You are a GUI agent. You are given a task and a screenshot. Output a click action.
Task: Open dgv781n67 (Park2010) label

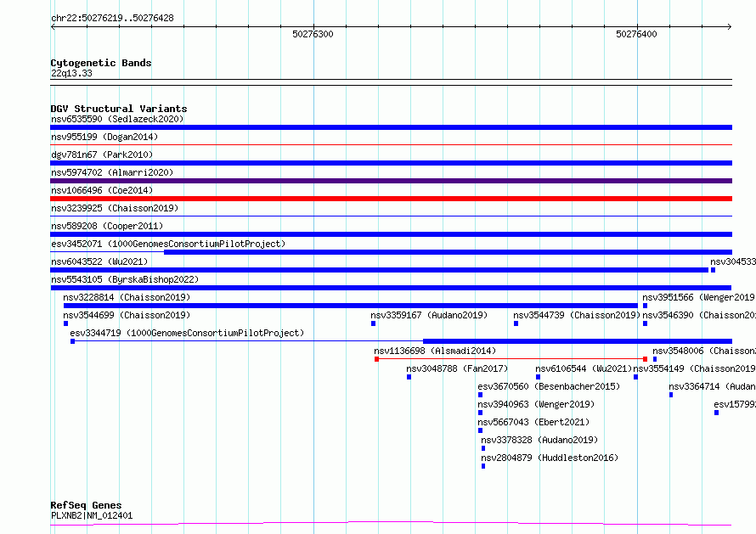coord(102,155)
